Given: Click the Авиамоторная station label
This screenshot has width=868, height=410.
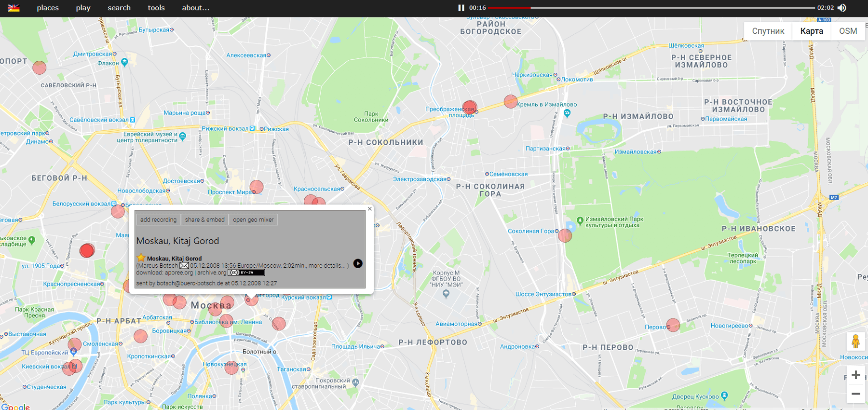Looking at the screenshot, I should point(456,324).
